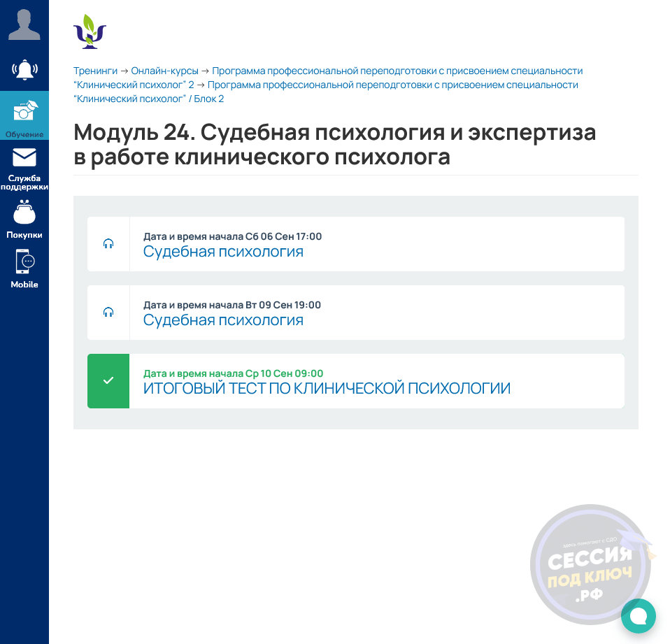Open Судебная психология lesson on Сб 06 Сен
The width and height of the screenshot is (670, 644).
(223, 252)
